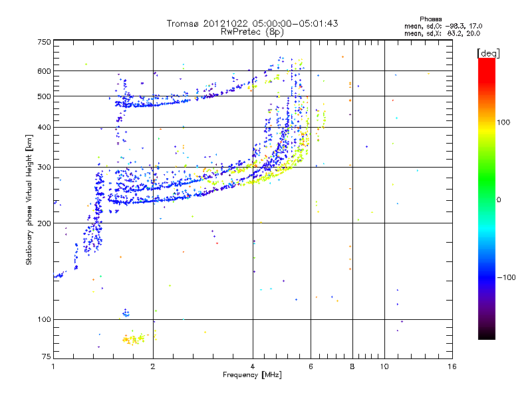Click the x-axis tick label '2'
532x399 pixels.
[153, 366]
